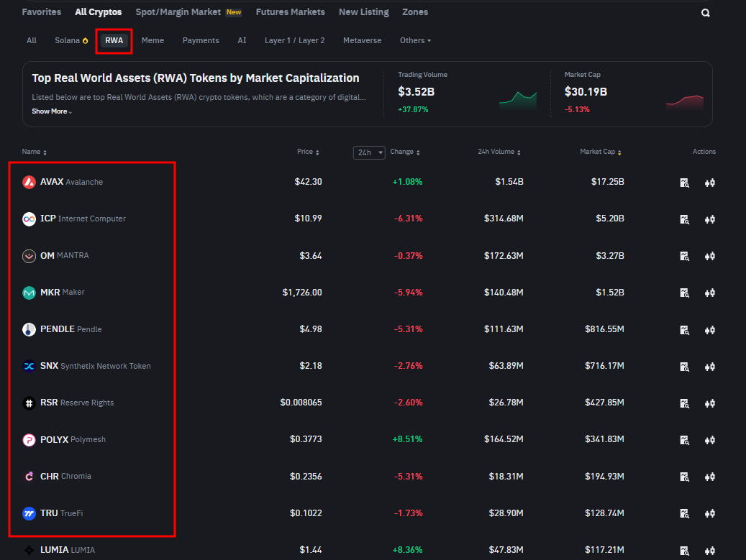The image size is (746, 560).
Task: Click the Polymesh POLYX coin logo
Action: tap(29, 440)
